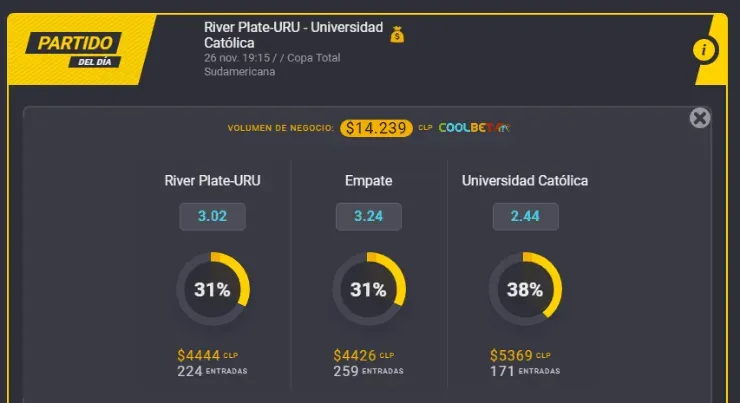740x403 pixels.
Task: Select River Plate-URU odds 3.02
Action: coord(212,217)
